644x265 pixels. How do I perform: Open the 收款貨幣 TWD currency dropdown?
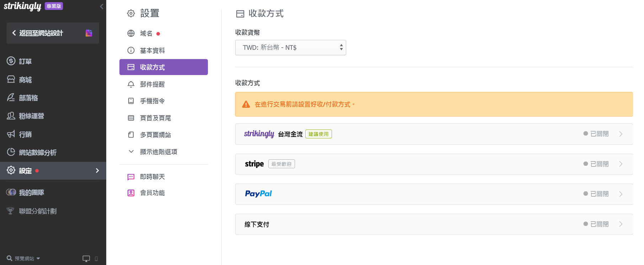[291, 48]
